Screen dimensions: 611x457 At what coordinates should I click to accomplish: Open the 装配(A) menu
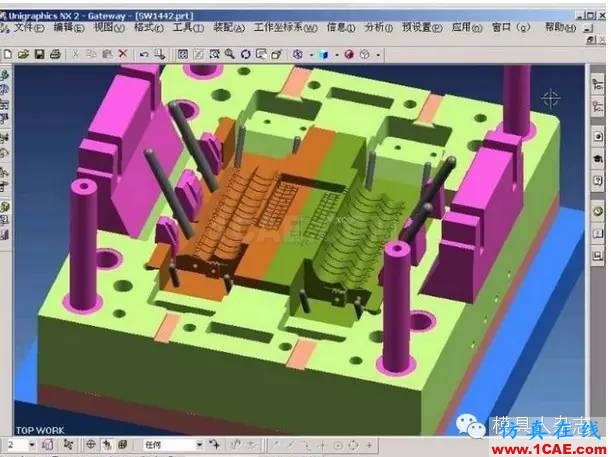229,28
